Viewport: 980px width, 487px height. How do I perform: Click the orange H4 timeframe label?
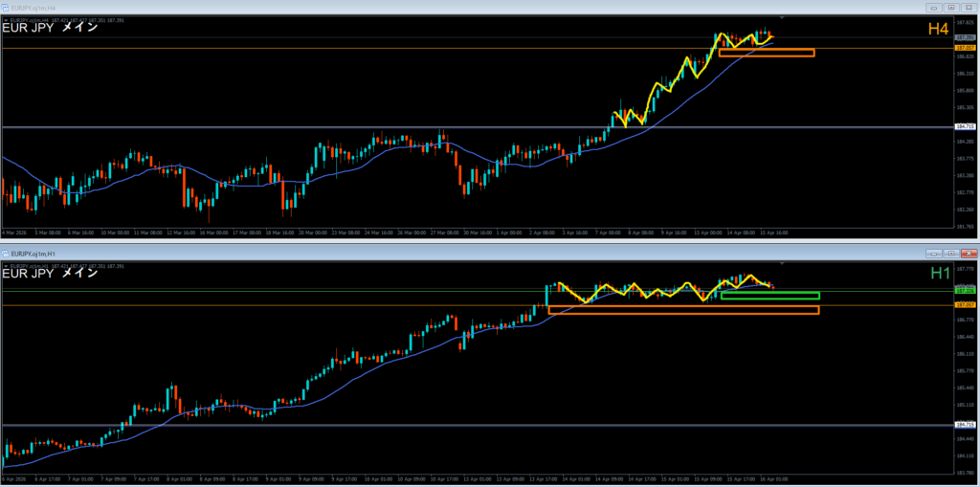939,30
